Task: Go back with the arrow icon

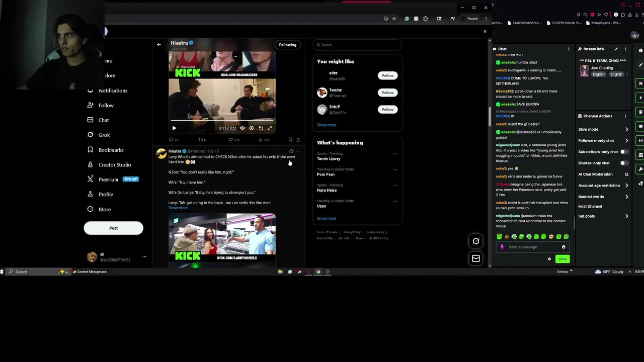Action: pyautogui.click(x=159, y=45)
